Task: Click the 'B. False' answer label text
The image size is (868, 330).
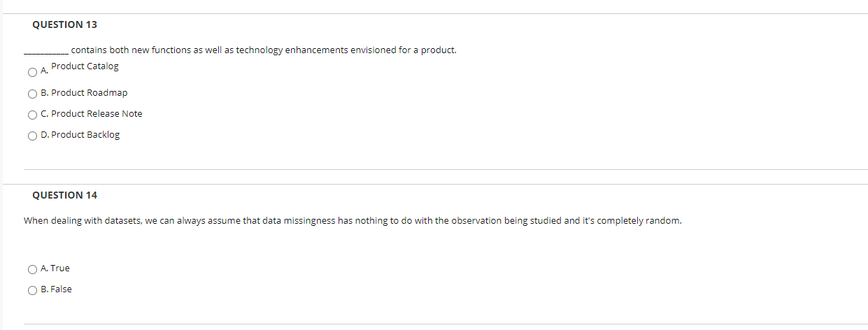Action: pos(56,289)
